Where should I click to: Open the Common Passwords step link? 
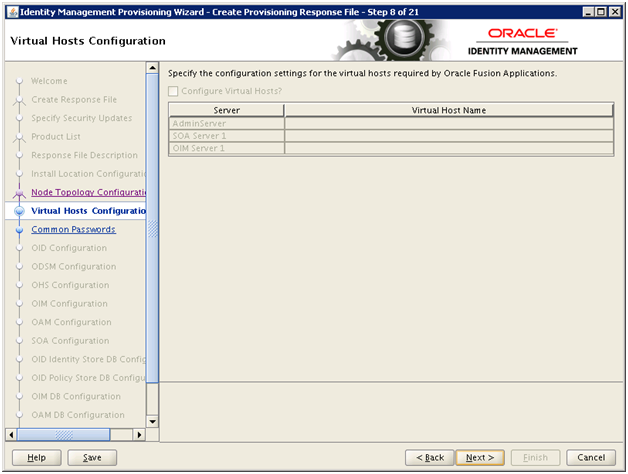tap(73, 230)
